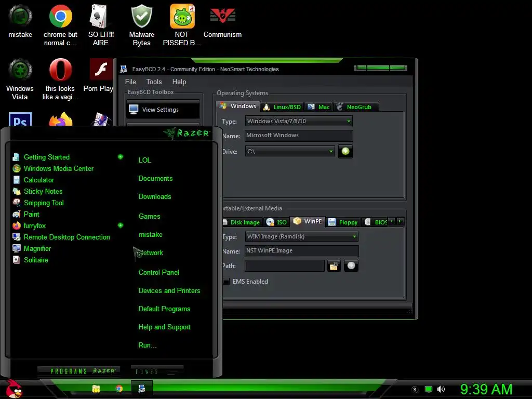Click green add entry button beside Drive
The image size is (532, 399).
(x=345, y=151)
